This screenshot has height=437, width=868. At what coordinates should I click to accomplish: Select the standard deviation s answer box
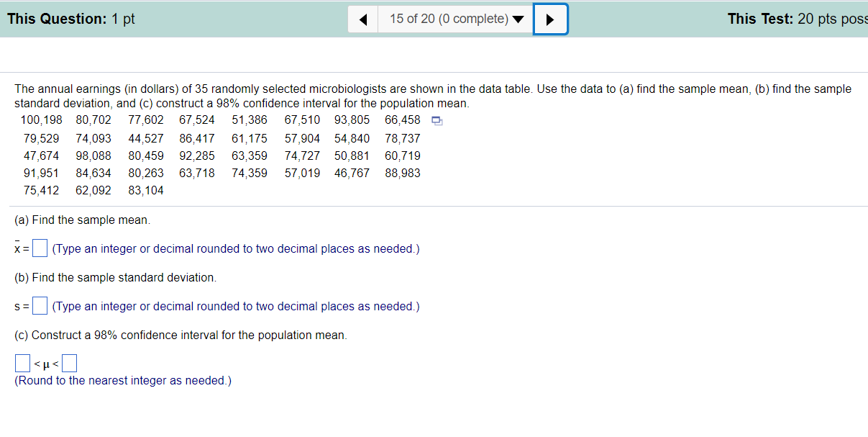(40, 306)
